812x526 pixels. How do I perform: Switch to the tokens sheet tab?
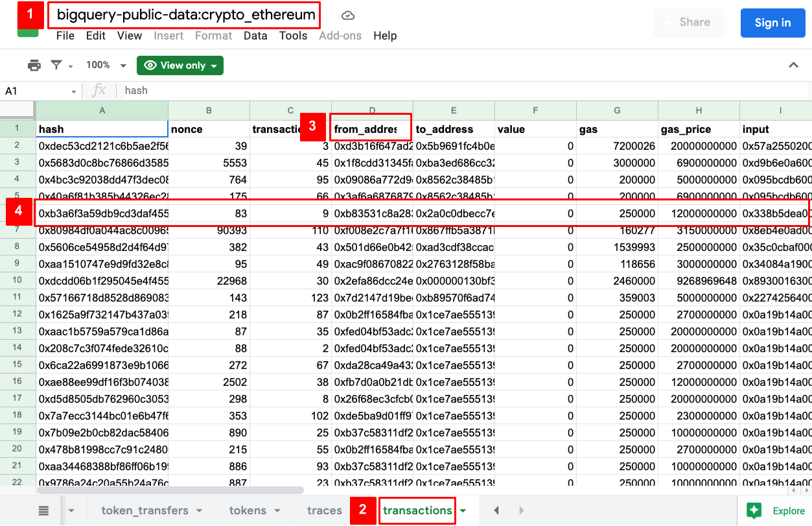(x=248, y=510)
